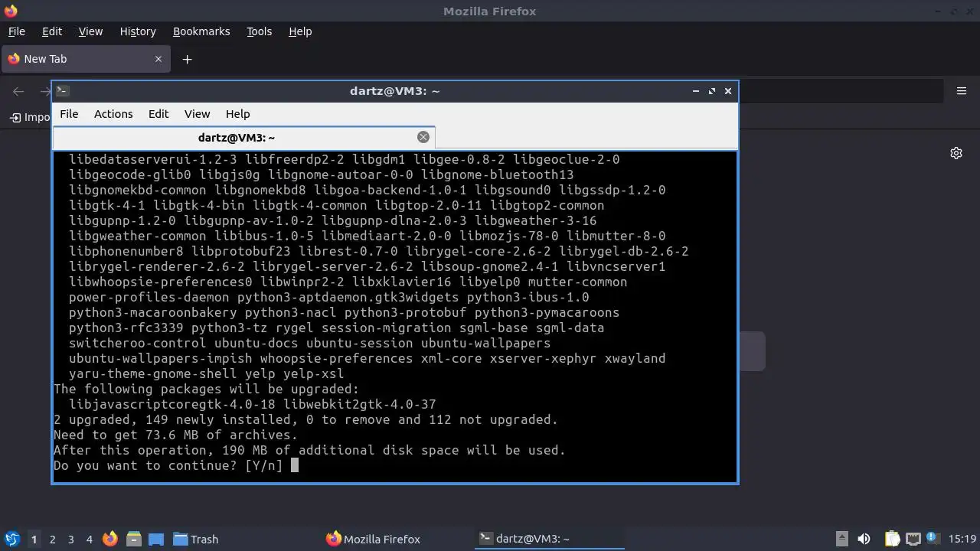Click package name libjavascriptcoregtk-4.0-18

171,404
